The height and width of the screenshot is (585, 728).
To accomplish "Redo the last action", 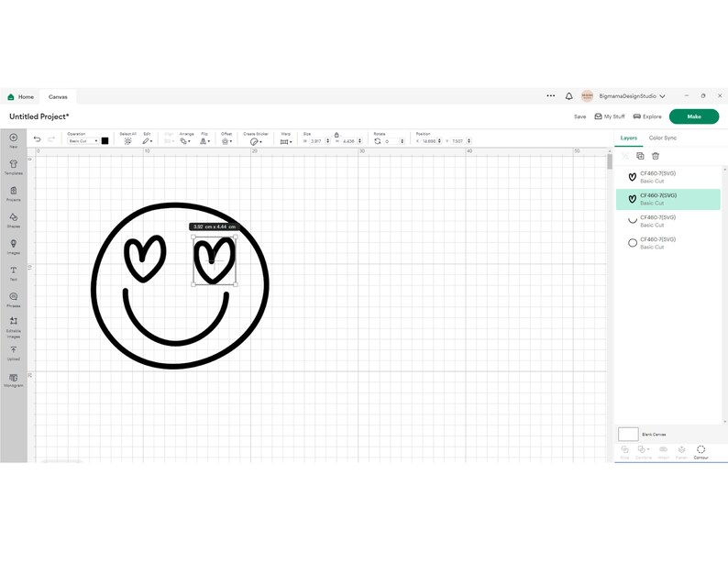I will (x=51, y=139).
